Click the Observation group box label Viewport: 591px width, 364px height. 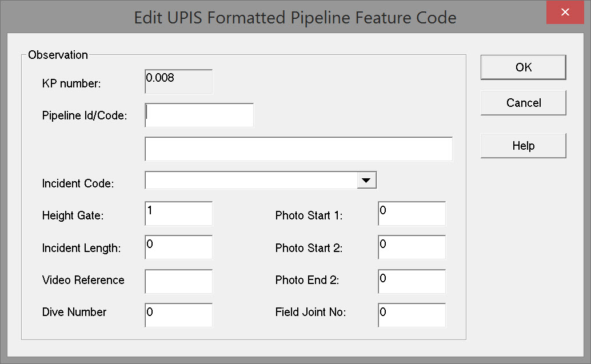(58, 55)
